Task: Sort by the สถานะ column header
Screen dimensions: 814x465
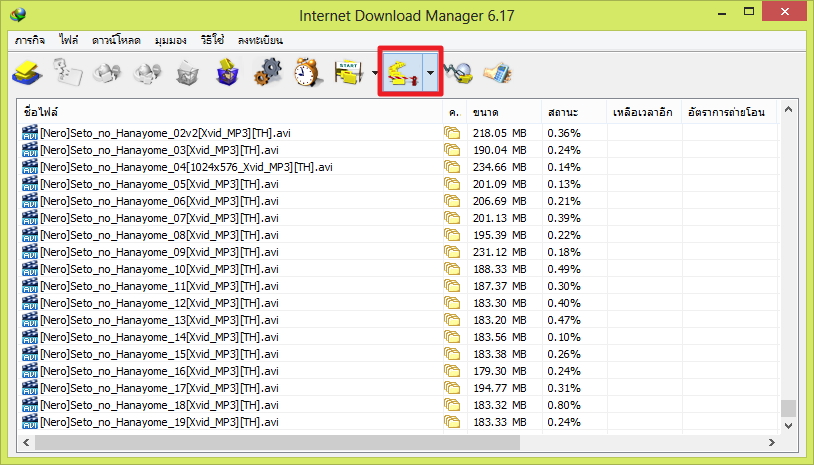Action: 574,112
